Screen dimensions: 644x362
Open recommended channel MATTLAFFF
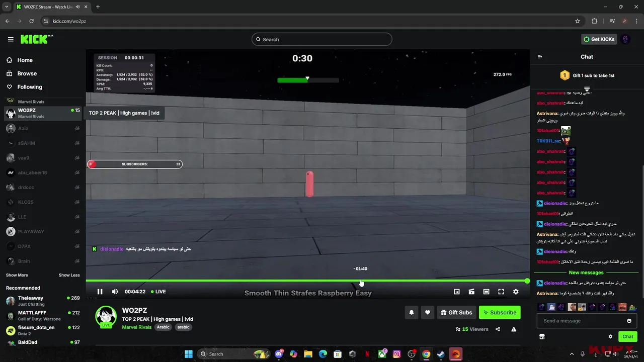coord(43,316)
